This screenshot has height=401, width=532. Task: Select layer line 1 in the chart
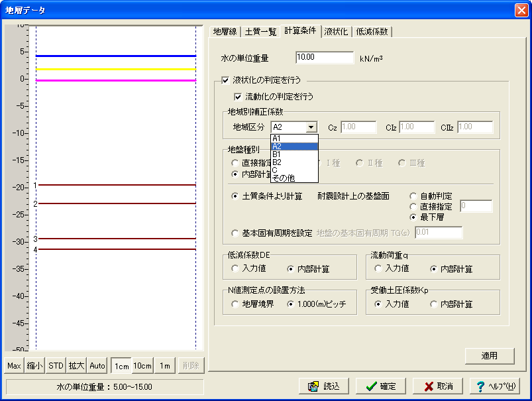tap(116, 185)
